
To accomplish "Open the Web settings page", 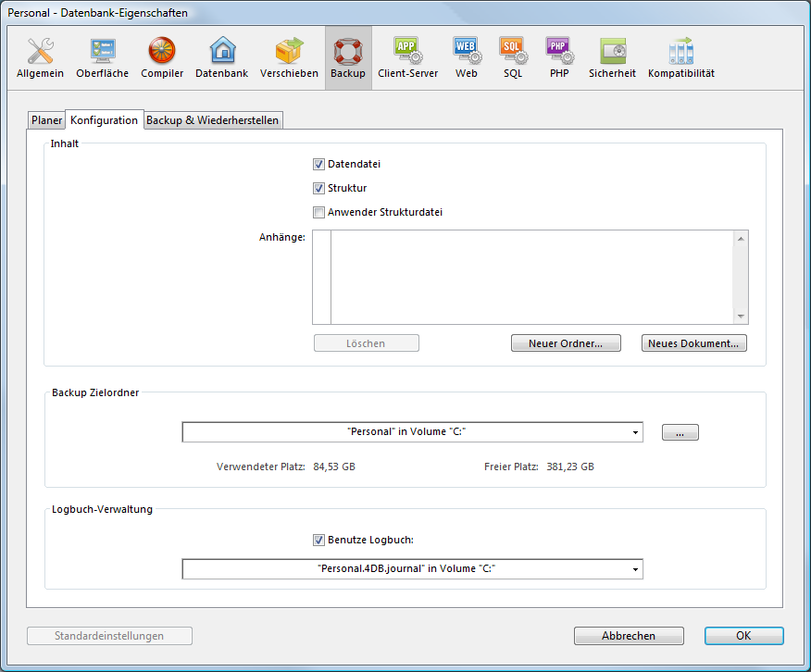I will click(466, 57).
